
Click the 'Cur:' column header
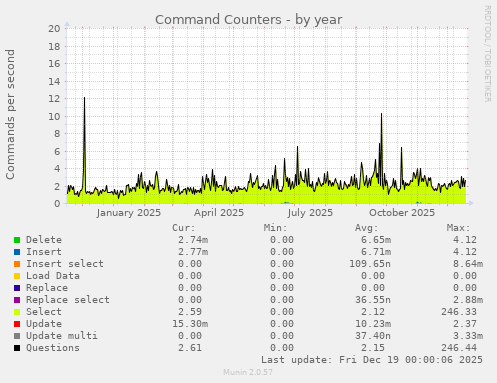coord(184,228)
